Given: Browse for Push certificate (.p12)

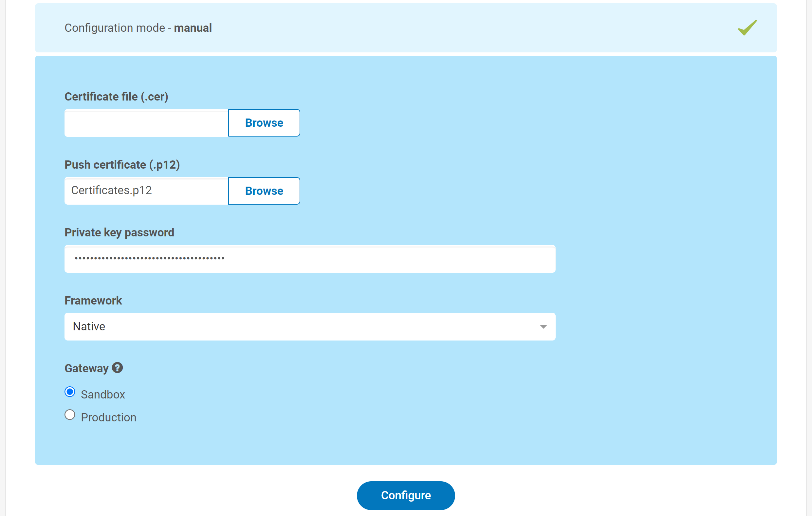Looking at the screenshot, I should 264,191.
